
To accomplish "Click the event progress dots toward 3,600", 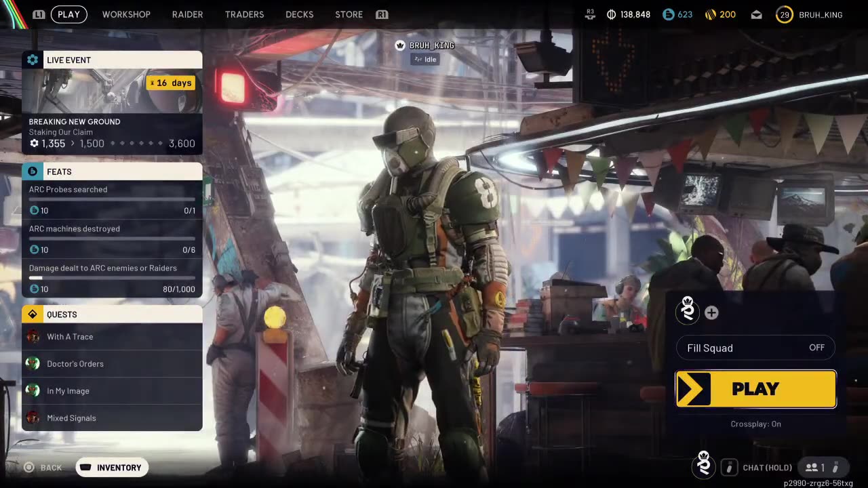I will pos(137,144).
